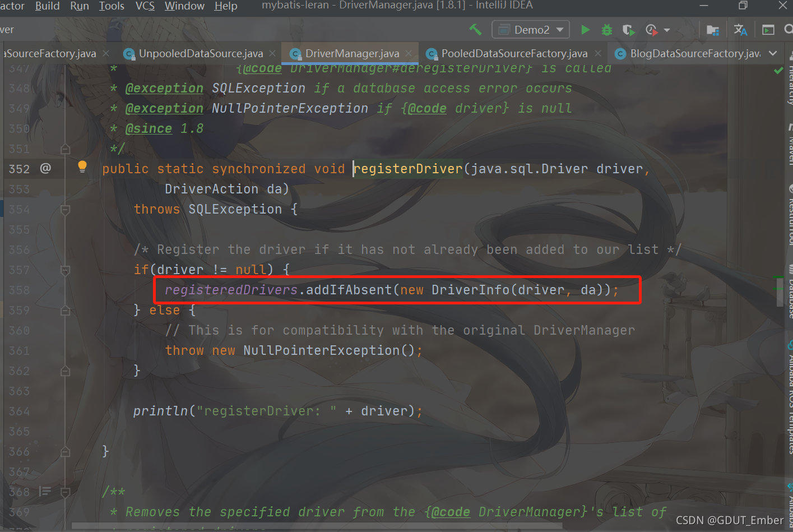The width and height of the screenshot is (793, 532).
Task: Click on DriverAction parameter type
Action: (211, 189)
